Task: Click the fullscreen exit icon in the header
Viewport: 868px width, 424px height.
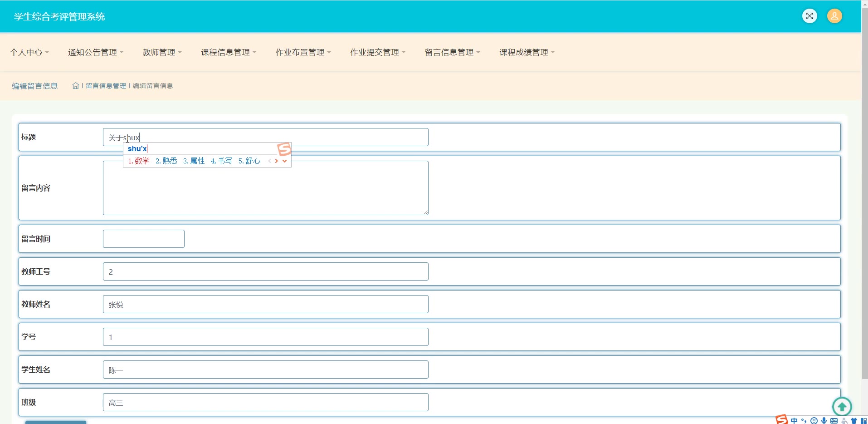Action: (x=809, y=16)
